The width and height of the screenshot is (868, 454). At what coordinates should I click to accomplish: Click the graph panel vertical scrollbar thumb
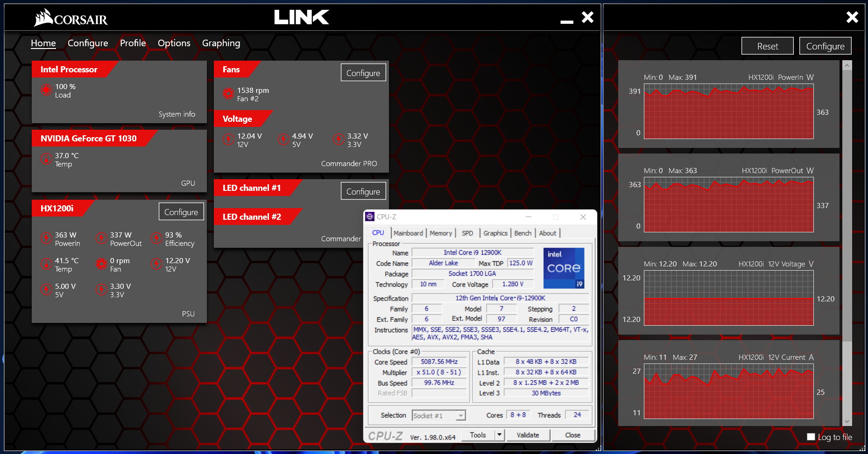tap(847, 206)
